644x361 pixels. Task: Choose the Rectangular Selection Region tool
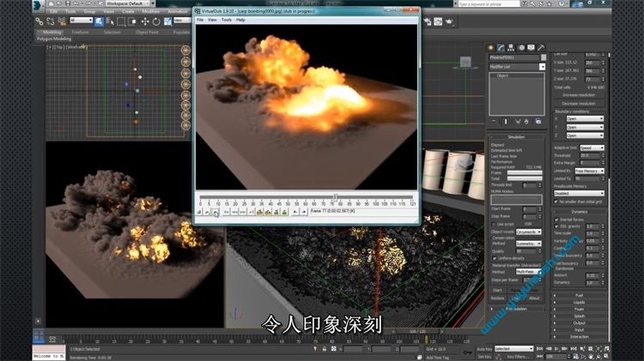click(x=121, y=21)
